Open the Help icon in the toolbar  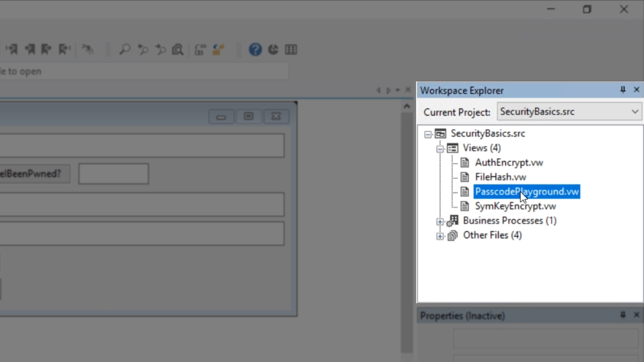click(255, 49)
